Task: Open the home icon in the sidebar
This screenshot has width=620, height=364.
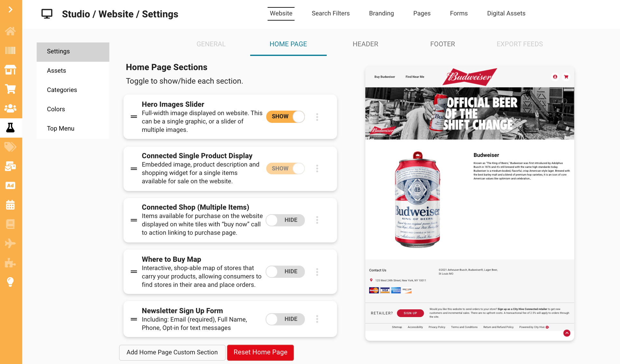Action: (x=10, y=31)
